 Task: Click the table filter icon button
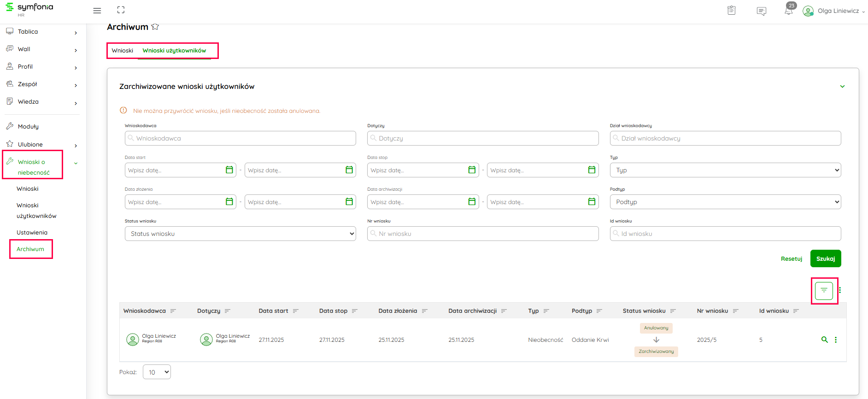[824, 290]
